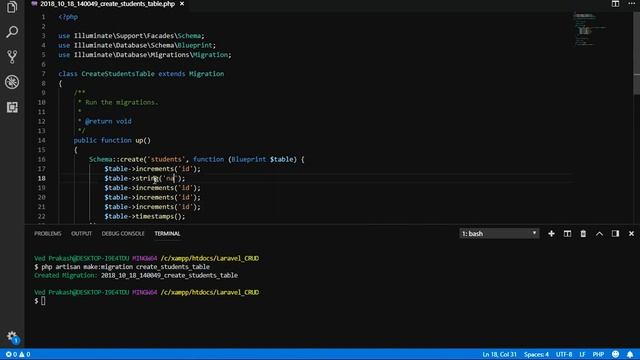Open errors and warnings count in status bar
640x360 pixels.
click(18, 354)
